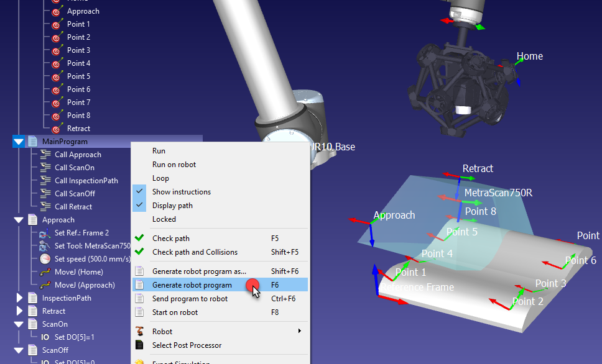Choose Generate robot program from menu
This screenshot has height=364, width=602.
point(192,285)
